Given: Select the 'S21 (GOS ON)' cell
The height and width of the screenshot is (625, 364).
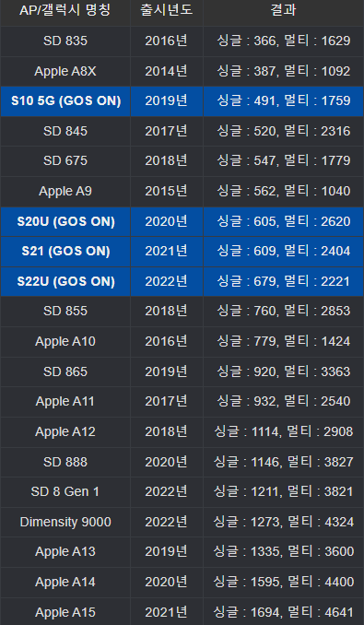Looking at the screenshot, I should [x=65, y=252].
